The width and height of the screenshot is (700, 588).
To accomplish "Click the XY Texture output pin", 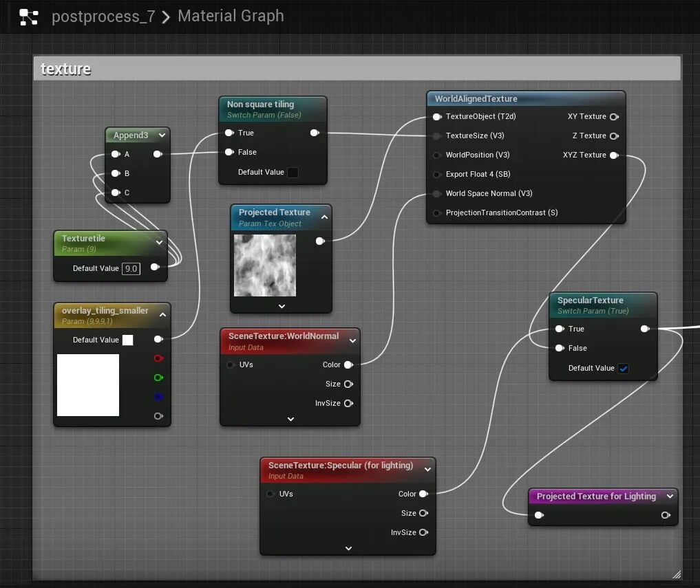I will 614,116.
